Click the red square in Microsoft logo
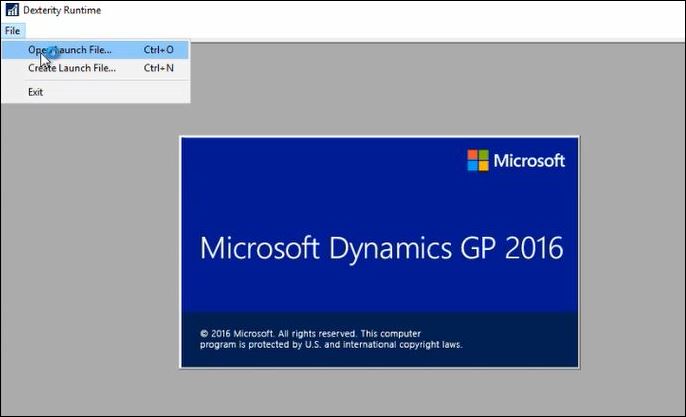Screen dimensions: 686x417 point(473,155)
